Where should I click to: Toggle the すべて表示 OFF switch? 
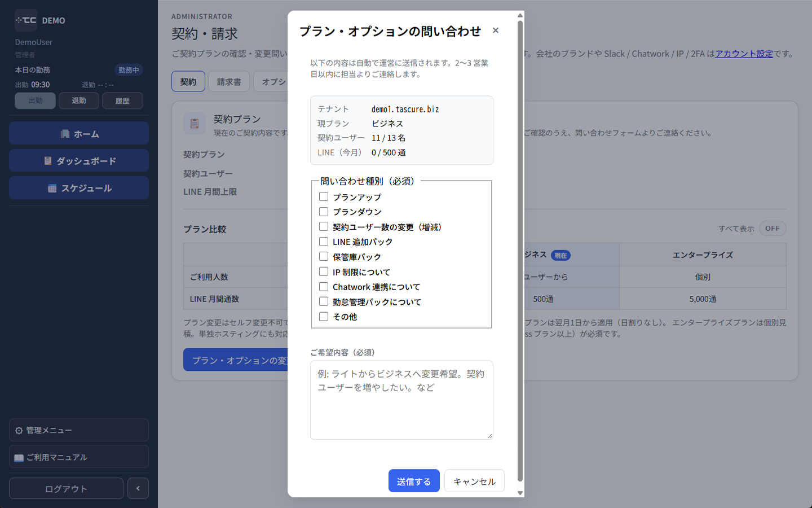click(x=773, y=229)
